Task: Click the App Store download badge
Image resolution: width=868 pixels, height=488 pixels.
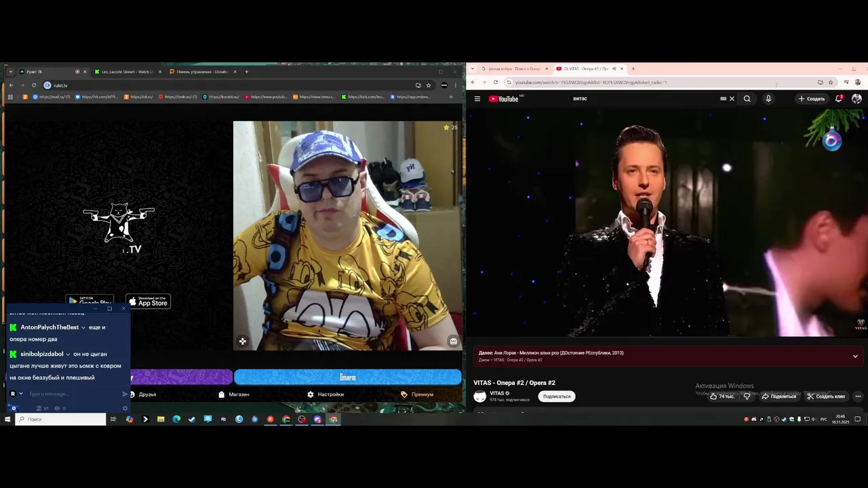Action: (148, 302)
